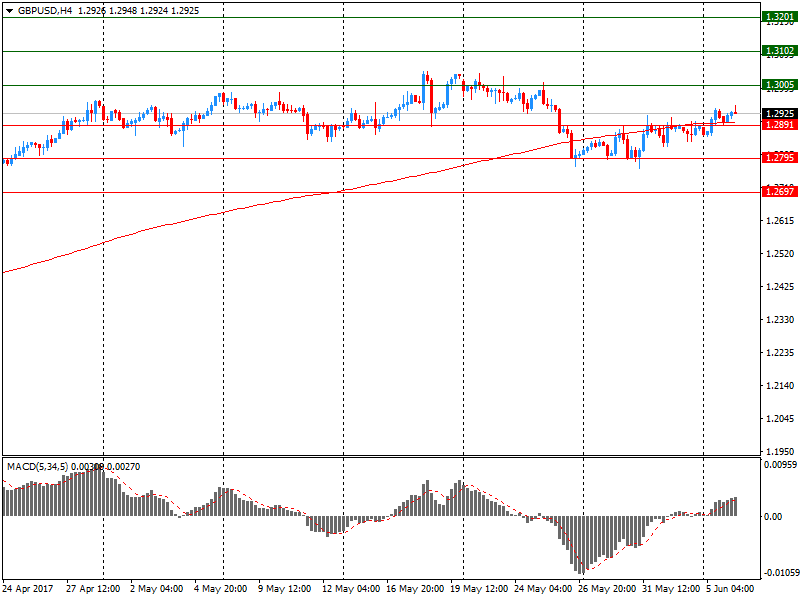Click the current price label 1.2925
This screenshot has height=600, width=800.
(780, 113)
